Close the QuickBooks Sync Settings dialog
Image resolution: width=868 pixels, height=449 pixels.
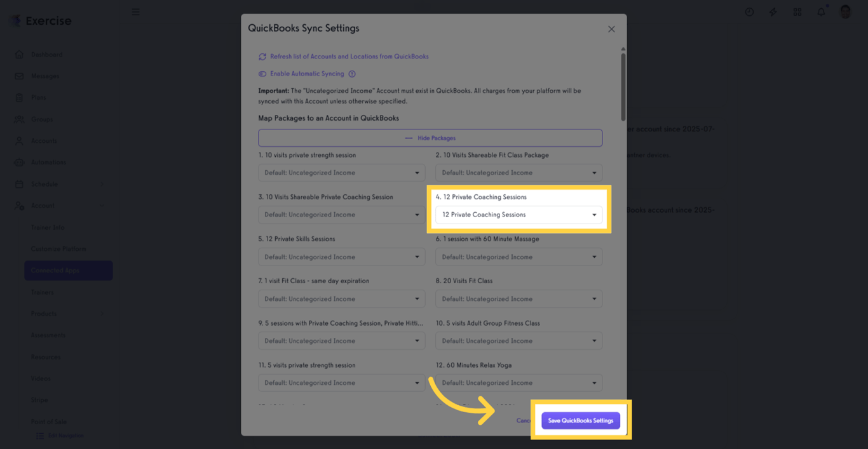click(x=611, y=29)
